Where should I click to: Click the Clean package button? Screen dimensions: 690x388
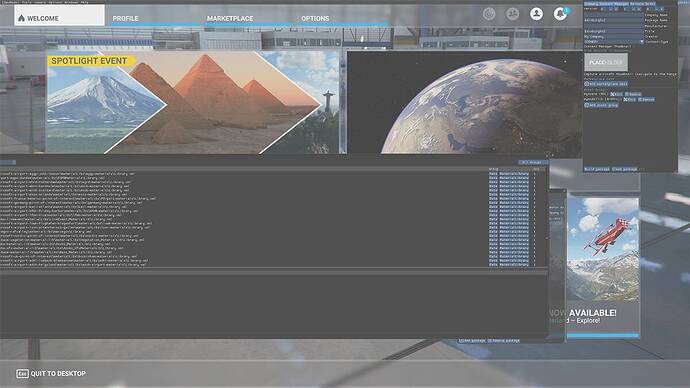coord(625,169)
